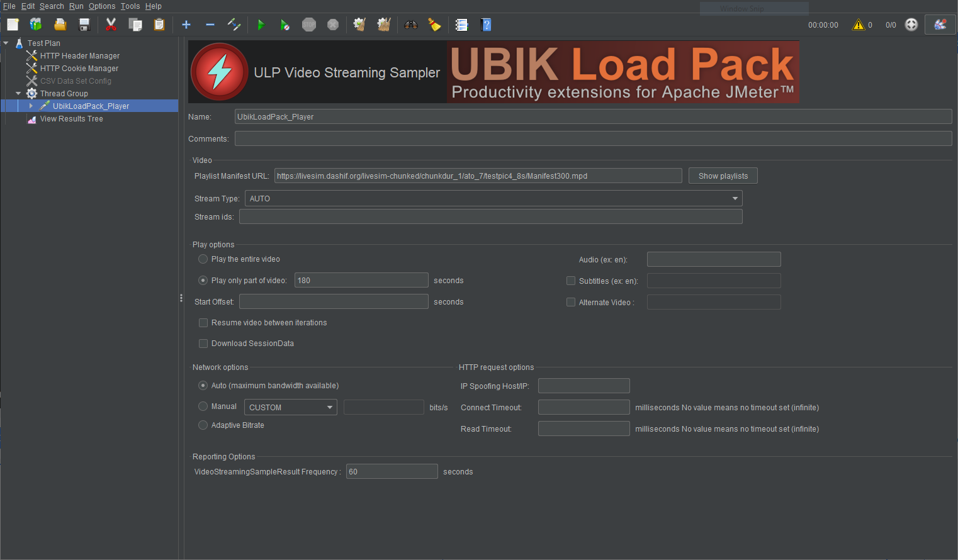Expand the UbikLoadPack_Player node
This screenshot has width=958, height=560.
tap(31, 106)
